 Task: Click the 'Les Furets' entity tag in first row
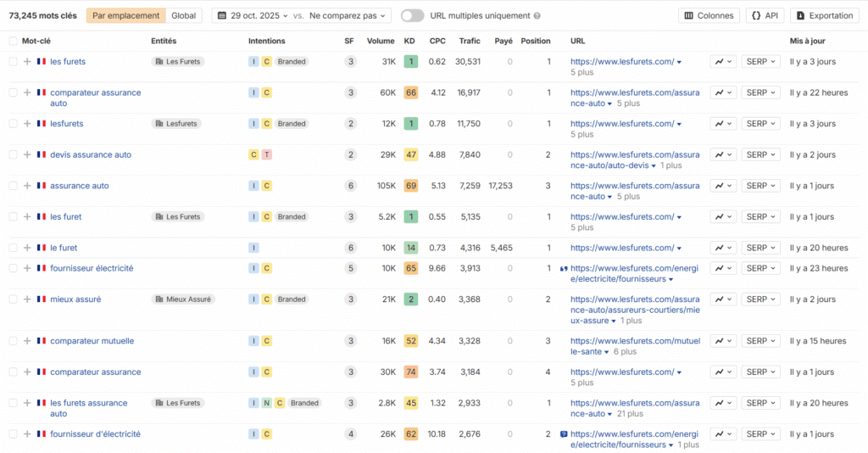click(x=178, y=61)
